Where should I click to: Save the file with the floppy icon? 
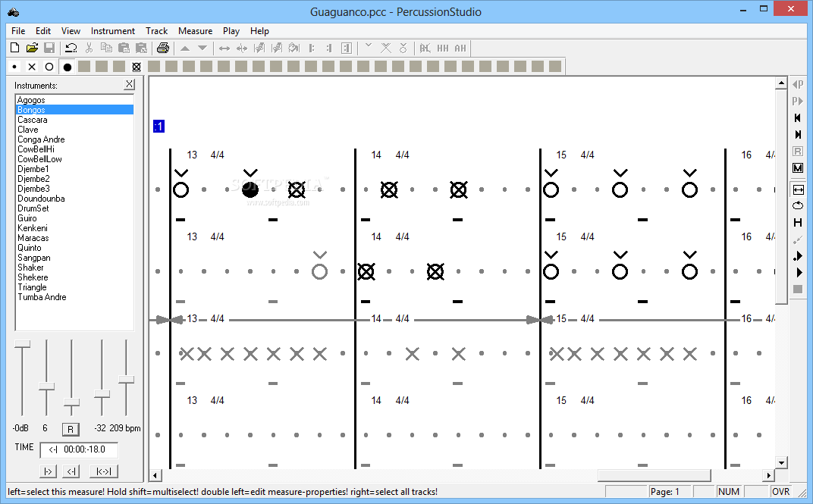pos(49,49)
